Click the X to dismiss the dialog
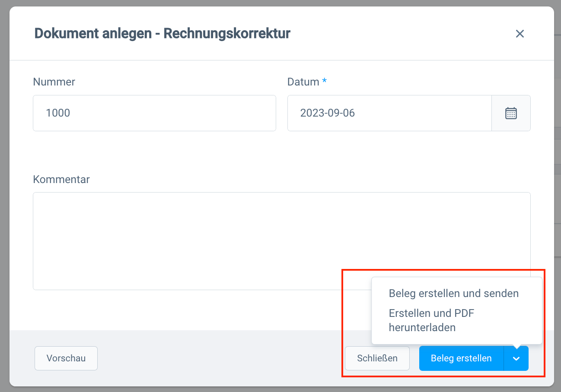Image resolution: width=561 pixels, height=392 pixels. pos(520,34)
